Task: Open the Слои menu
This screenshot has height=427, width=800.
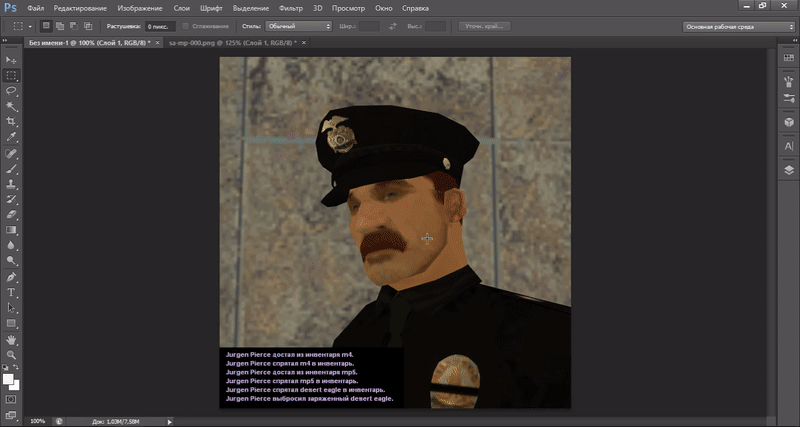Action: tap(182, 8)
